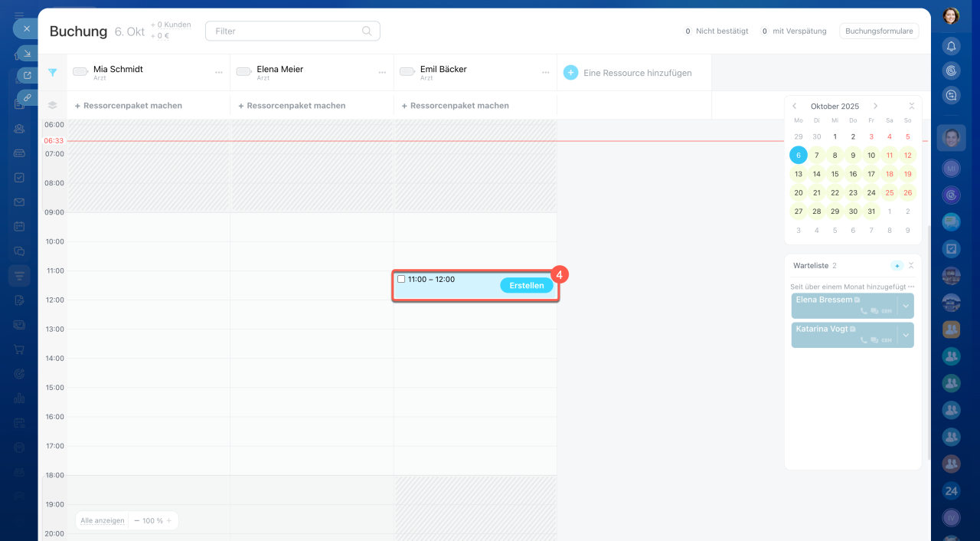Open the more menu for Elena Meier

pyautogui.click(x=382, y=73)
